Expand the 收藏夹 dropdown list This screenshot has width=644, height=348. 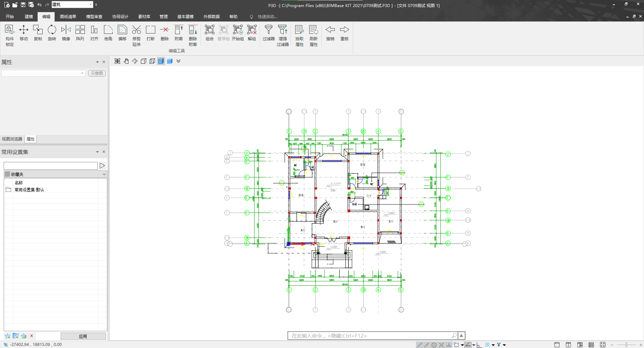[104, 174]
